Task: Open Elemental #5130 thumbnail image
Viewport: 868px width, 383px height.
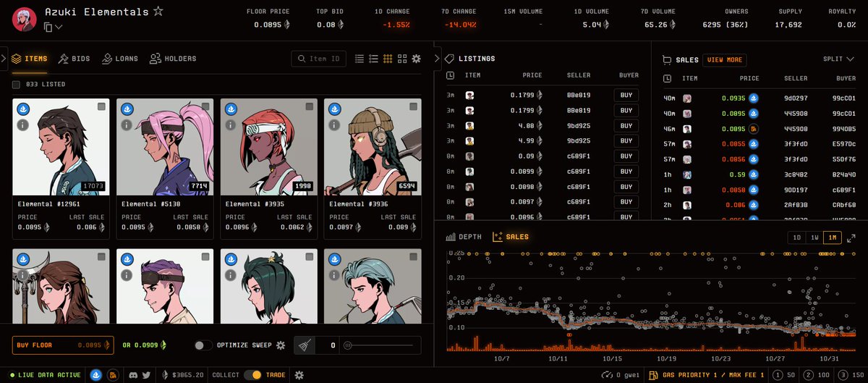Action: [165, 147]
